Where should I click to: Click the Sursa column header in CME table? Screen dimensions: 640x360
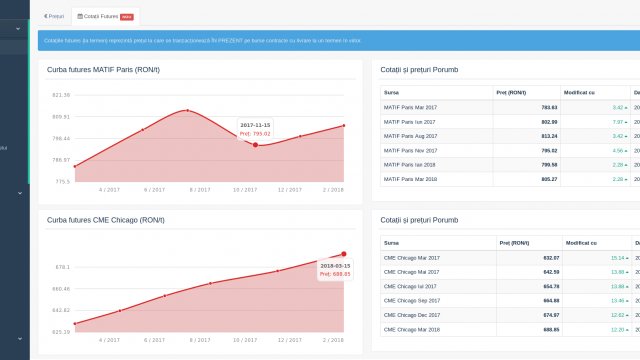click(391, 243)
